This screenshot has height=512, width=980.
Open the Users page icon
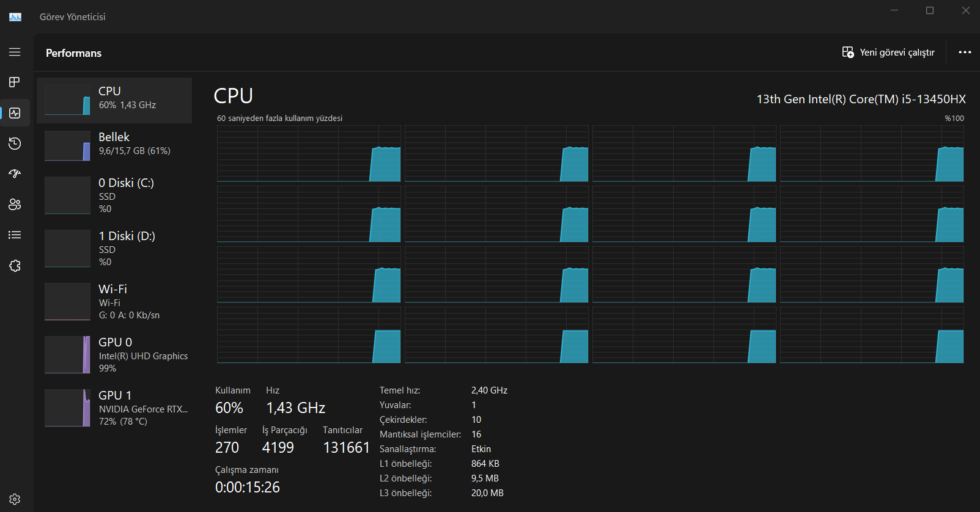tap(15, 205)
